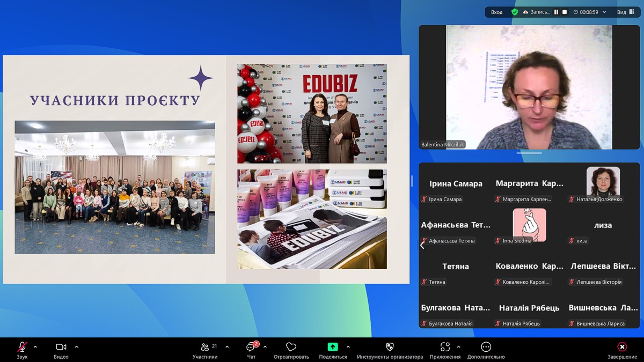Click the Маргарита Карпен... name label

[x=527, y=200]
